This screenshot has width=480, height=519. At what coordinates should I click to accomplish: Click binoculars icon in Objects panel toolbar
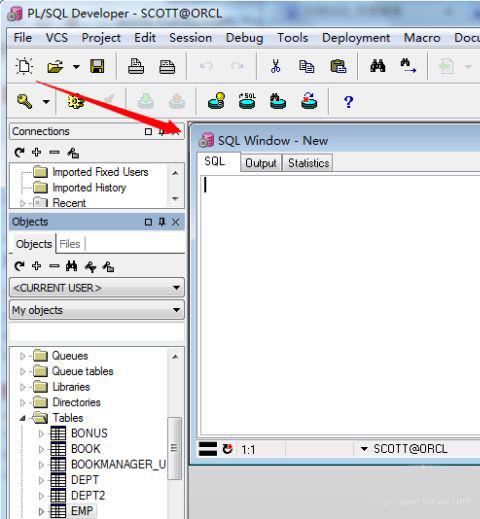(x=72, y=266)
